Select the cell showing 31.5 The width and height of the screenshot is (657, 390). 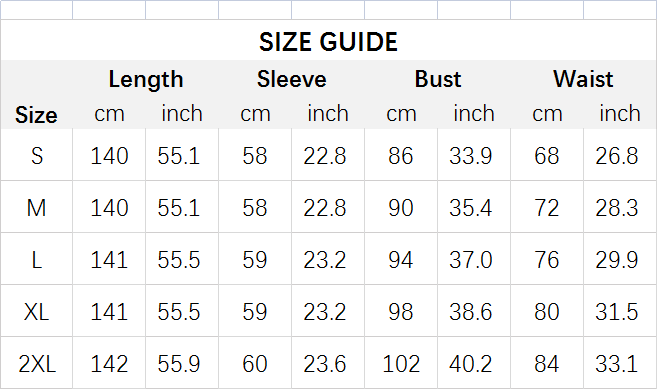620,311
